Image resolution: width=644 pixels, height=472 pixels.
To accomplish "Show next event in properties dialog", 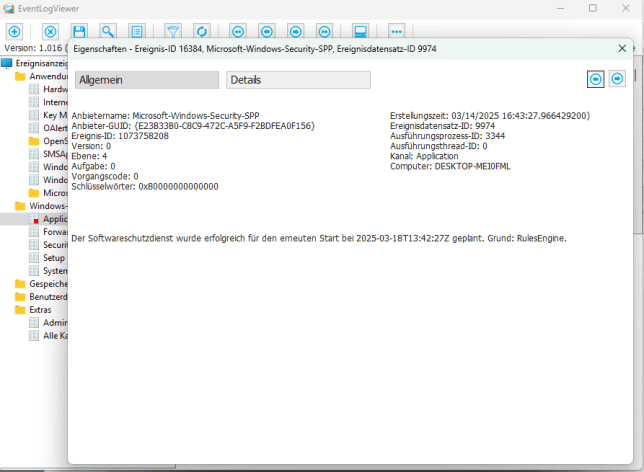I will [x=617, y=79].
